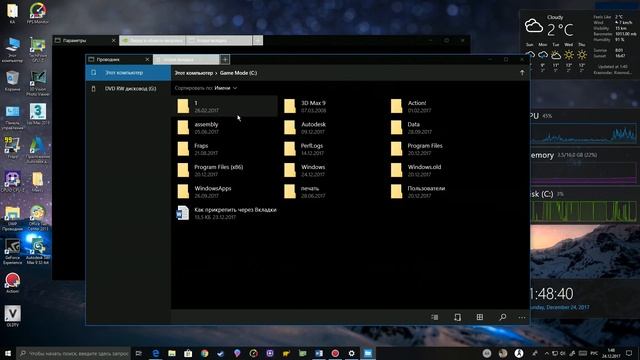Launch Microsoft Edge from the taskbar
The height and width of the screenshot is (360, 640).
pos(156,353)
